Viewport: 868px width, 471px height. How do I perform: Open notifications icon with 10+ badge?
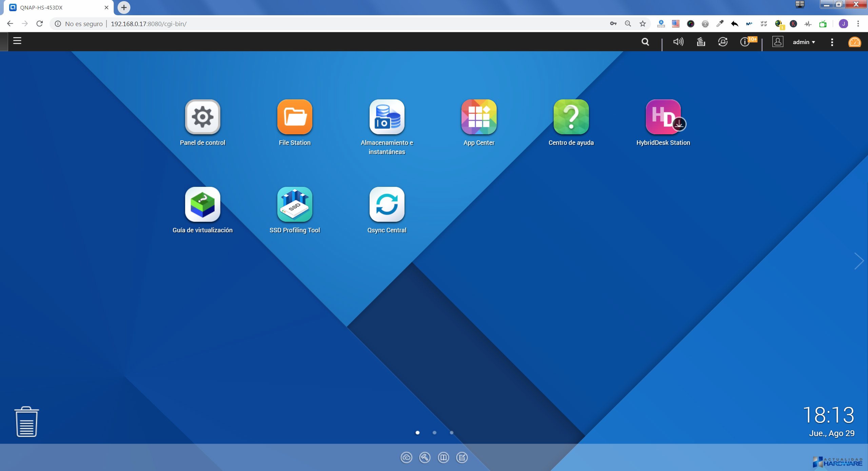tap(745, 42)
